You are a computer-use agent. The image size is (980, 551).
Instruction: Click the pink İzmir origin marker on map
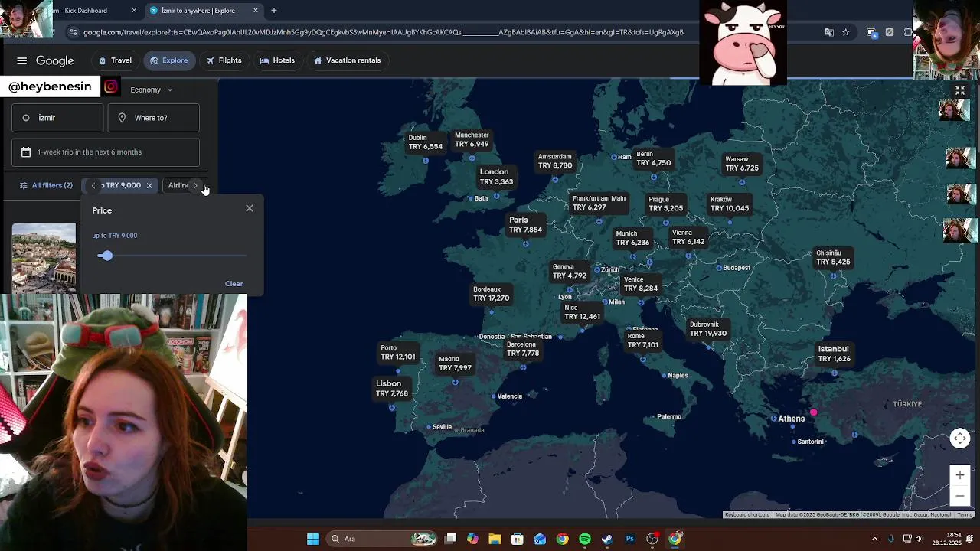[x=813, y=412]
